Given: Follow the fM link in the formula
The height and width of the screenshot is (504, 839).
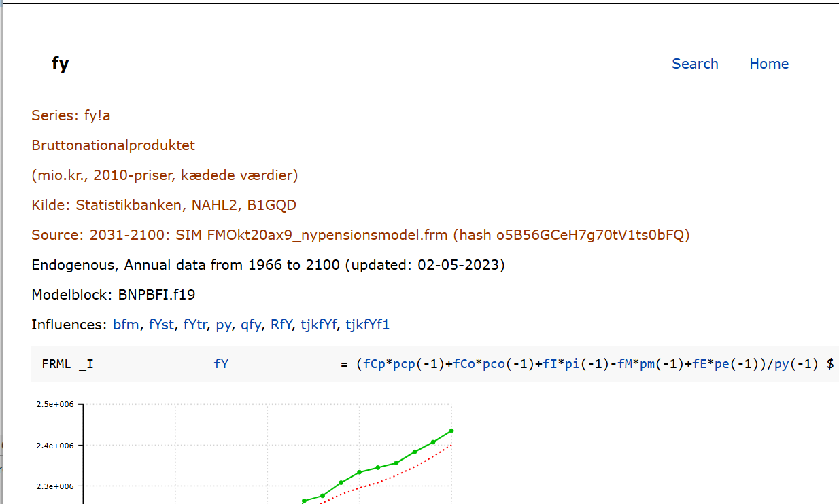Looking at the screenshot, I should (x=625, y=363).
